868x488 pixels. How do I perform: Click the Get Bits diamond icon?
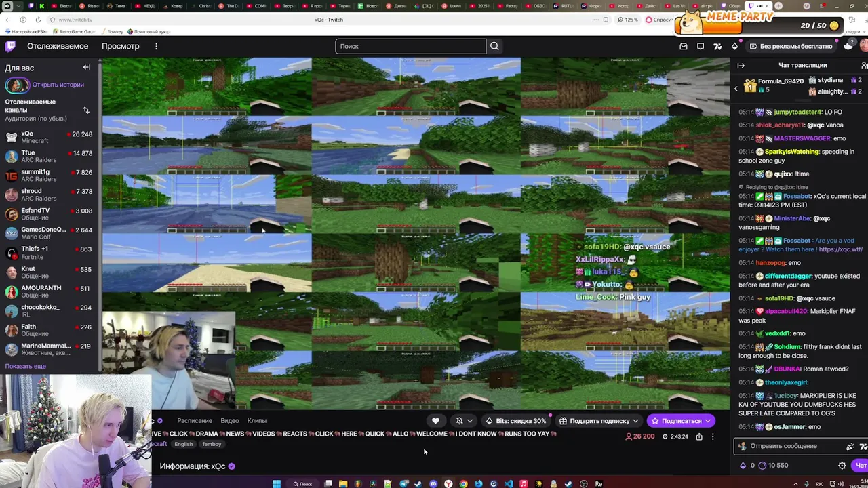tap(734, 46)
